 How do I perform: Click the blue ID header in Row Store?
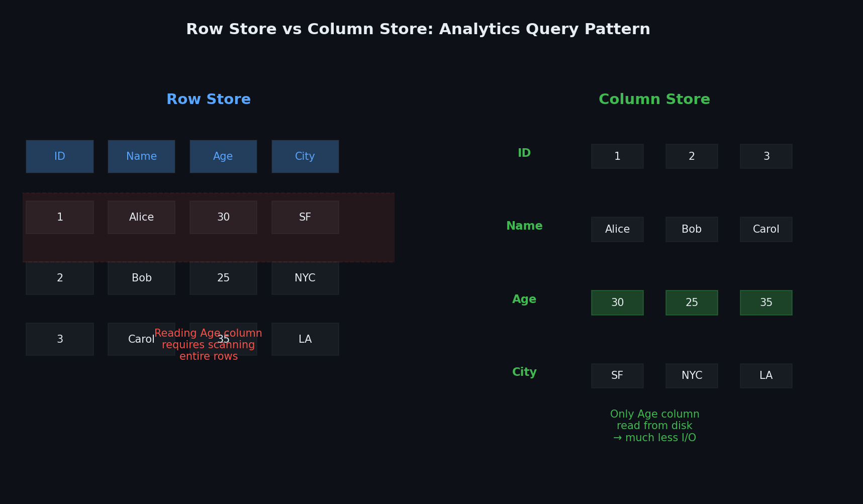60,156
